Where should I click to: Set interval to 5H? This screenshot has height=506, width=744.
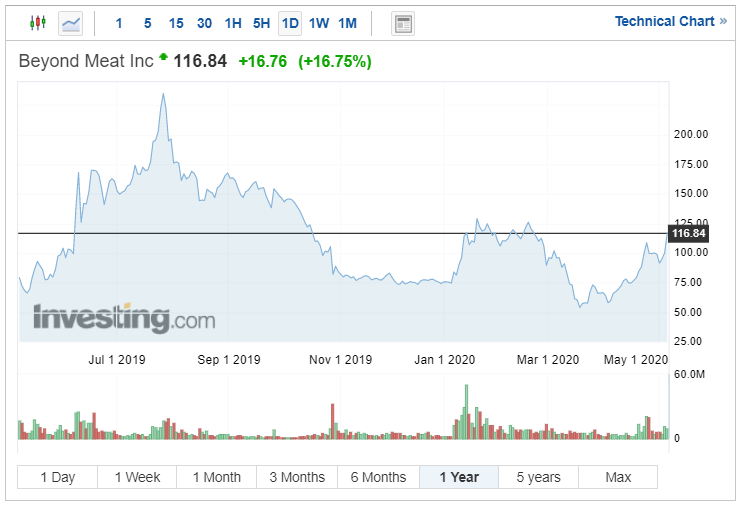pos(261,23)
